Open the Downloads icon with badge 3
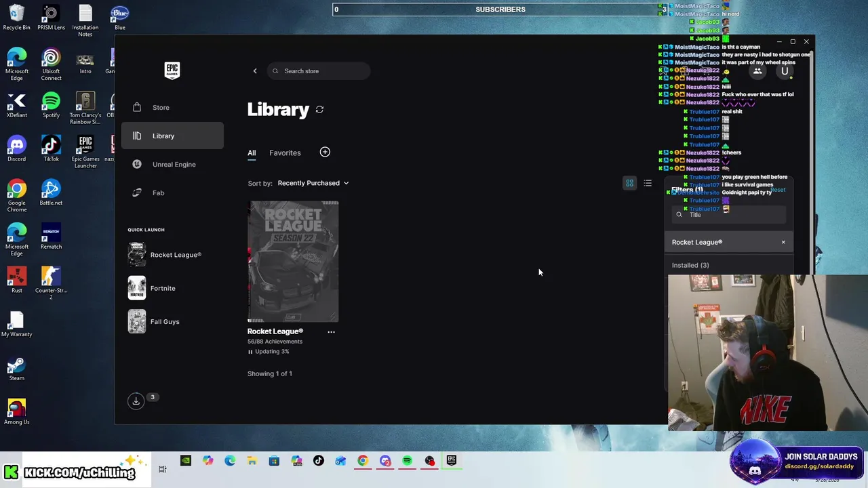The width and height of the screenshot is (868, 488). coord(136,401)
